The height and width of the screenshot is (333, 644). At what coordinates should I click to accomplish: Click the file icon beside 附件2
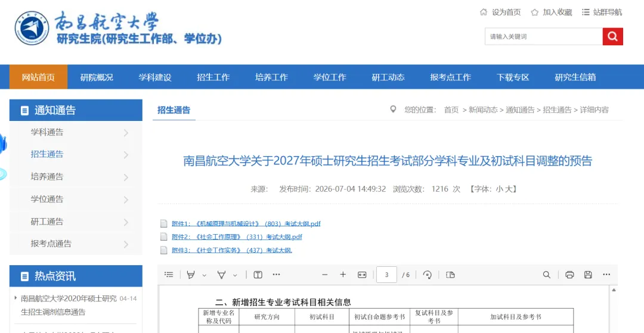(164, 236)
